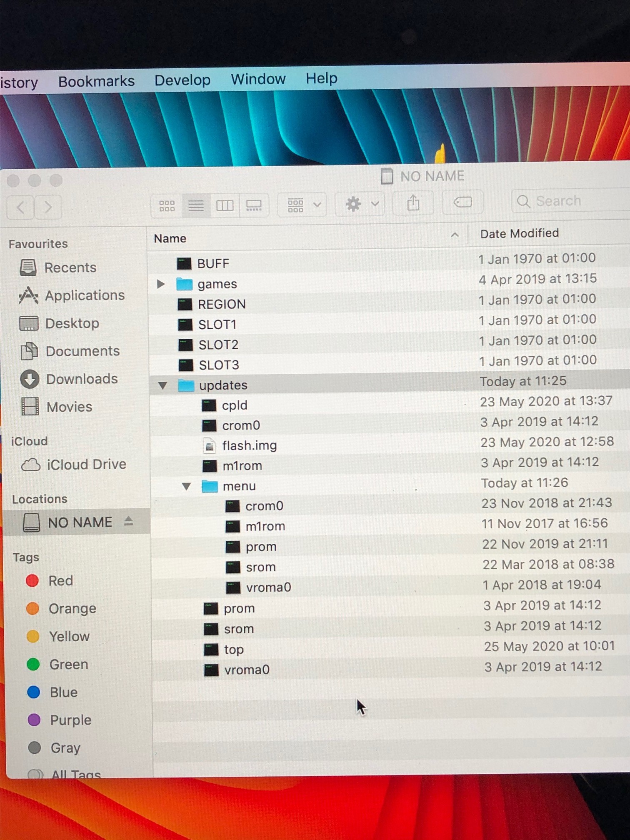Expand the games folder triangle
Screen dimensions: 630x840
click(x=161, y=284)
